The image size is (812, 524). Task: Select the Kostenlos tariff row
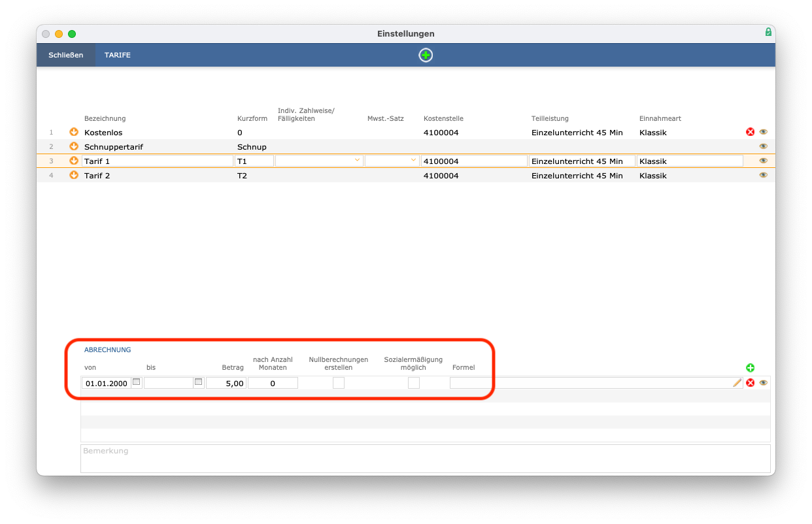pyautogui.click(x=405, y=132)
